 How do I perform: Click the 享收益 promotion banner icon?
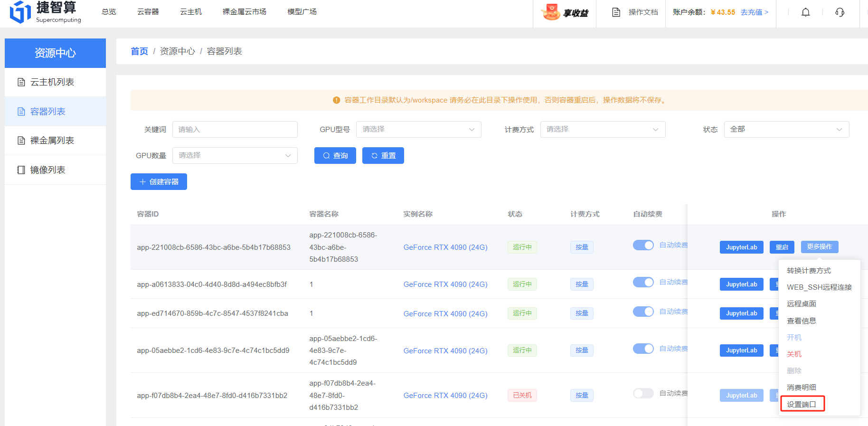[565, 12]
